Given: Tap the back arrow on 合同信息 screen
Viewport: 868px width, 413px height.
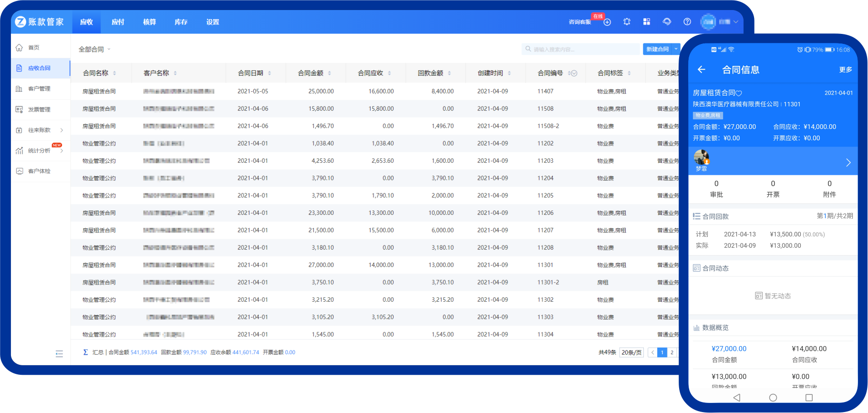Looking at the screenshot, I should coord(701,70).
